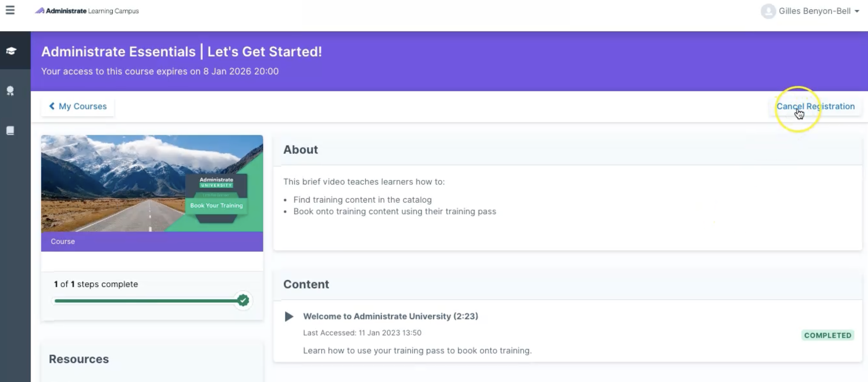The height and width of the screenshot is (382, 868).
Task: Click the green progress checkmark icon
Action: [243, 300]
